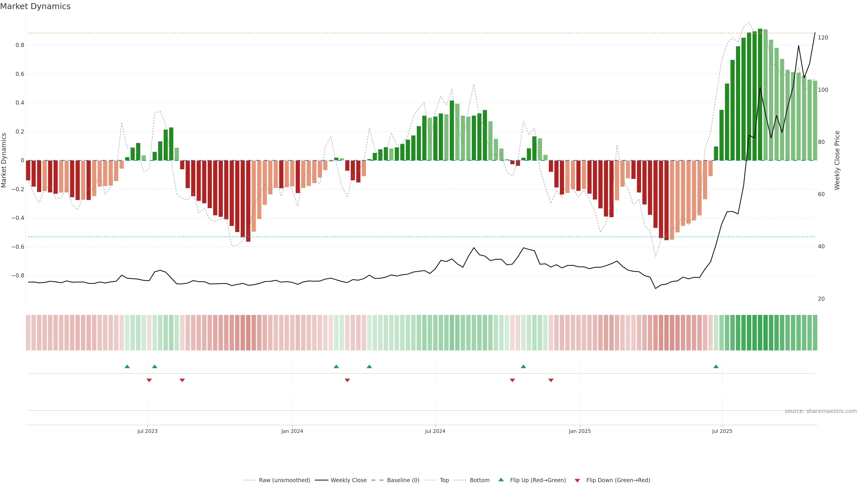Click the Flip Down red triangle legend icon
The height and width of the screenshot is (488, 868).
point(577,480)
